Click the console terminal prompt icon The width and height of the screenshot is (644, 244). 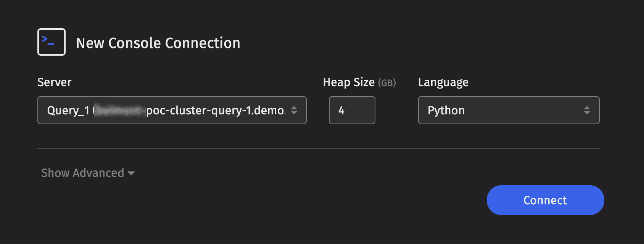click(52, 42)
